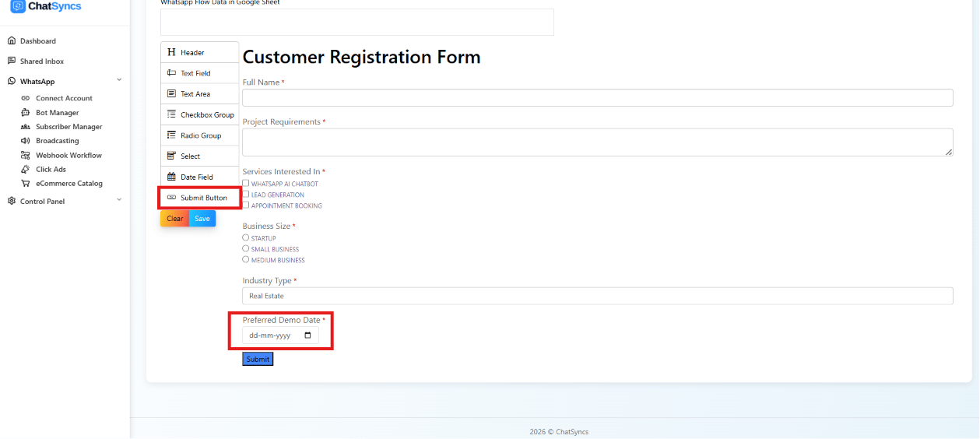
Task: Click the Bot Manager robot icon
Action: [26, 112]
